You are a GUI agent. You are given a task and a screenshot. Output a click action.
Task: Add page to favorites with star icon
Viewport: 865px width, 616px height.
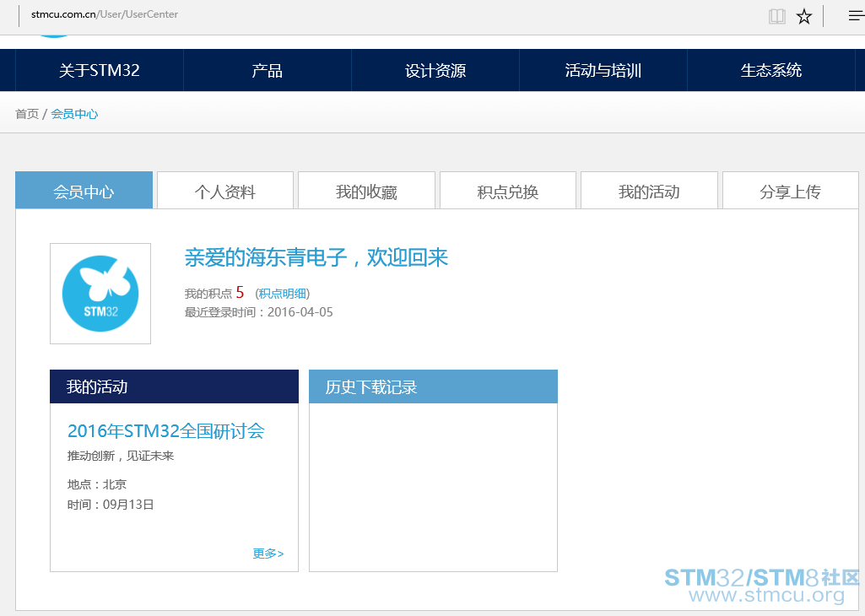[x=803, y=16]
